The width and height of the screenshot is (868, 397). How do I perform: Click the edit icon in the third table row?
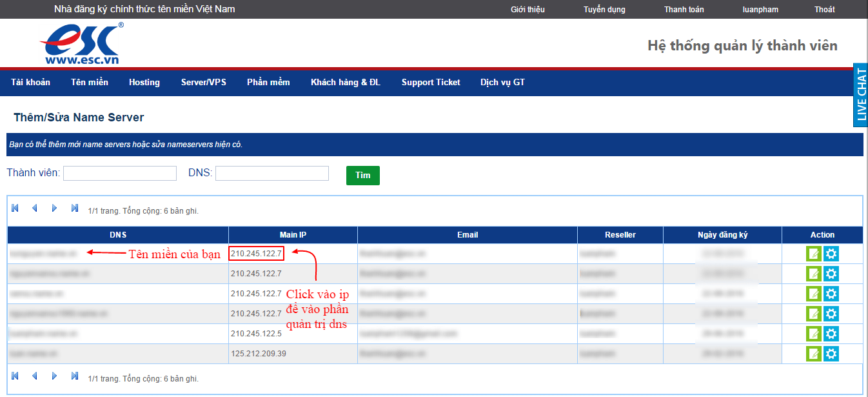click(814, 294)
